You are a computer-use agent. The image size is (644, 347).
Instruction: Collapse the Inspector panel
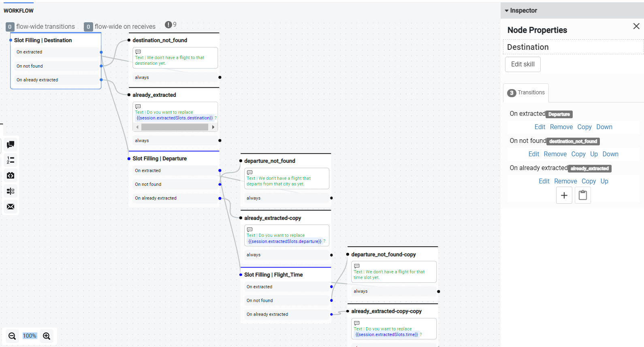click(x=507, y=11)
